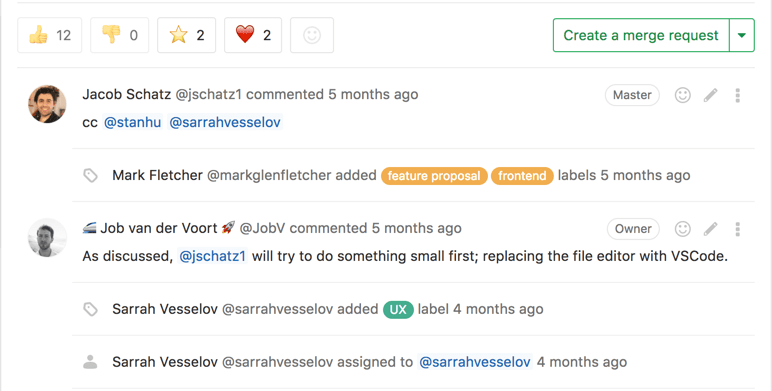Expand the merge request dropdown arrow
This screenshot has width=772, height=391.
742,35
